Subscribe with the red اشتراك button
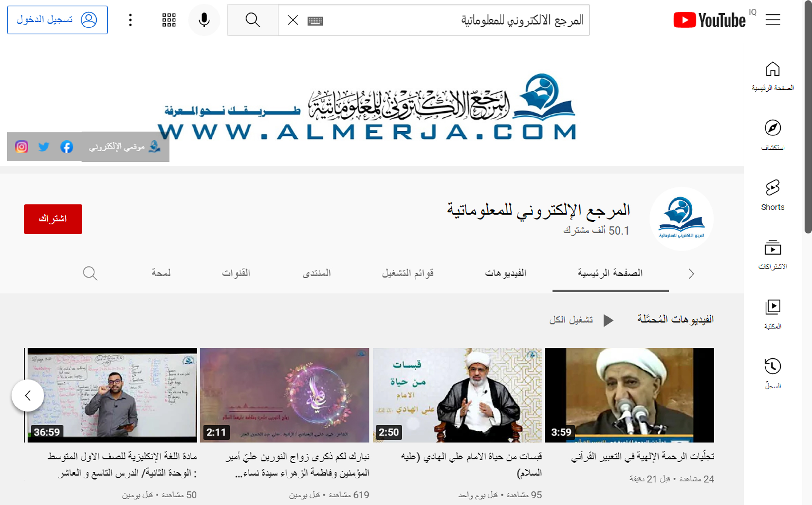The width and height of the screenshot is (812, 505). 53,219
